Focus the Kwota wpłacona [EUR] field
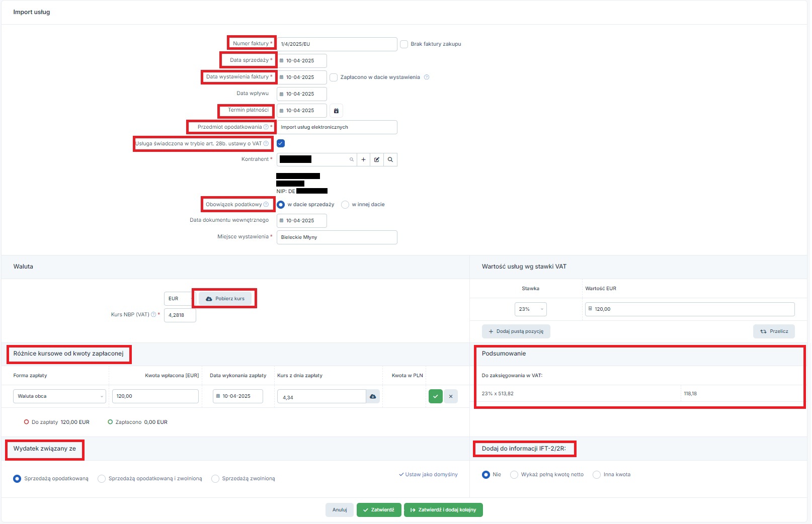 click(155, 396)
